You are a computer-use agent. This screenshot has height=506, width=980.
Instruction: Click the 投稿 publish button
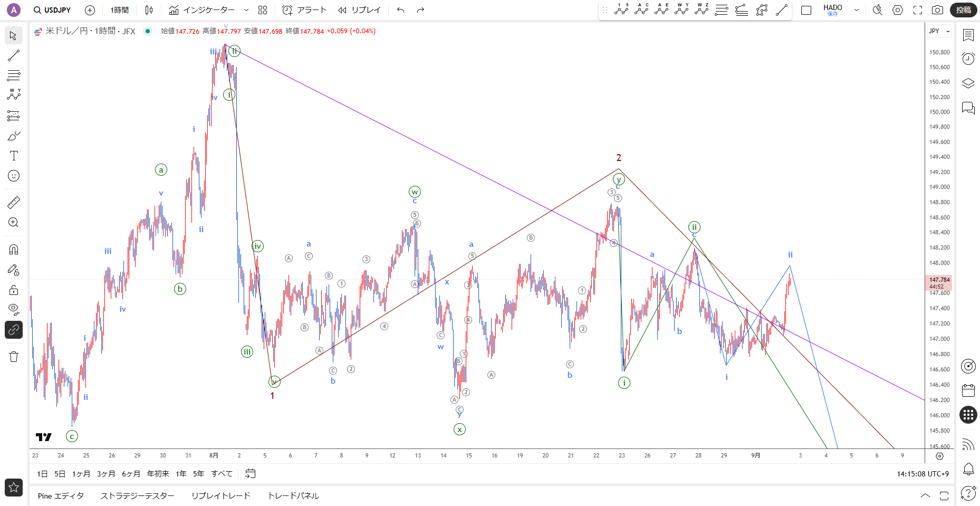964,10
